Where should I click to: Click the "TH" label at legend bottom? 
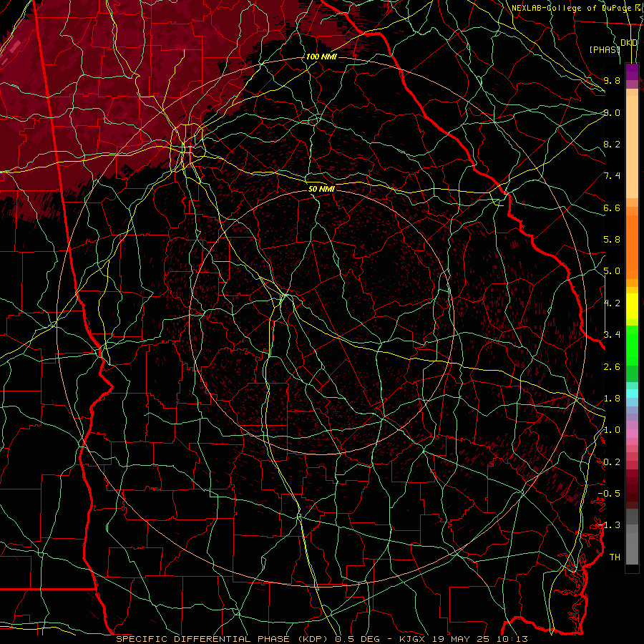pyautogui.click(x=615, y=557)
